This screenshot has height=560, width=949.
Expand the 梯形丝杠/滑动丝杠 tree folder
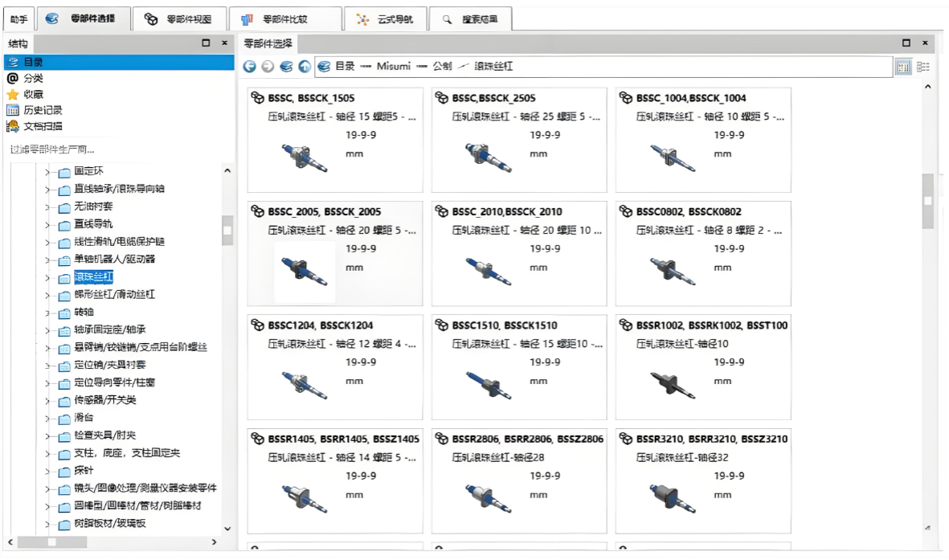click(48, 295)
